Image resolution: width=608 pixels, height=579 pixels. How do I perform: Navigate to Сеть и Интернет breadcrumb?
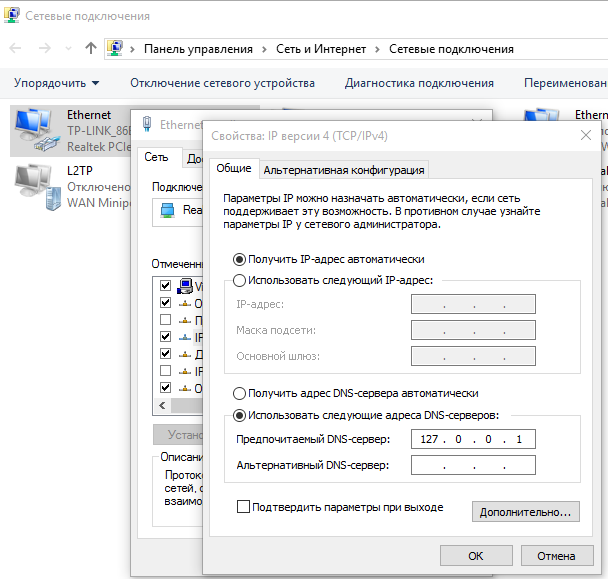tap(321, 49)
